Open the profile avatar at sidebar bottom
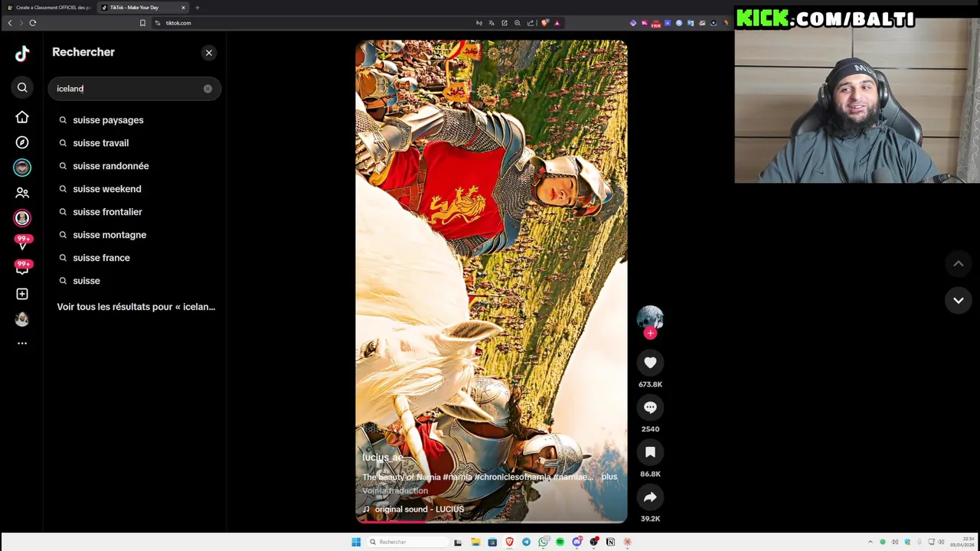This screenshot has width=980, height=551. click(22, 319)
